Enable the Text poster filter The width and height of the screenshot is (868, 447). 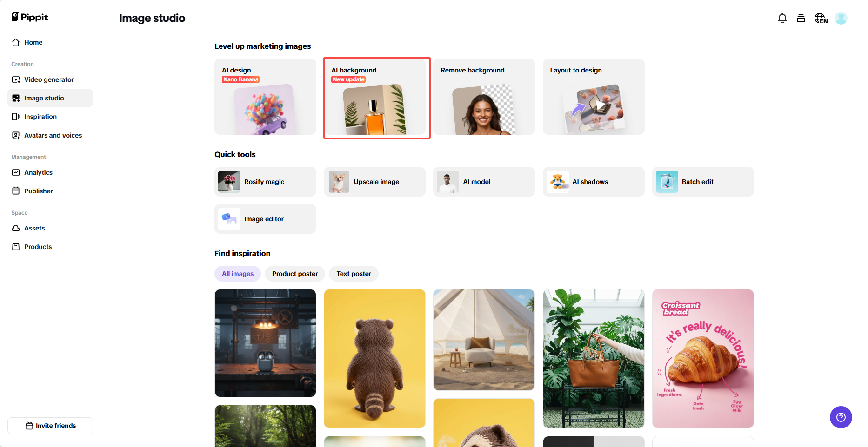coord(353,274)
